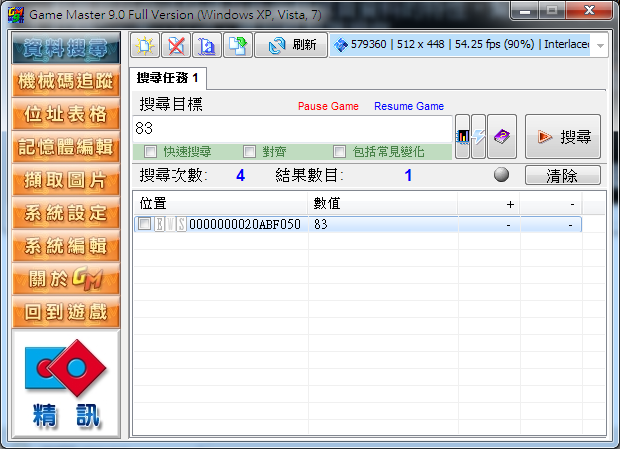This screenshot has width=620, height=449.
Task: Open the 機械碼追蹤 section
Action: [65, 81]
